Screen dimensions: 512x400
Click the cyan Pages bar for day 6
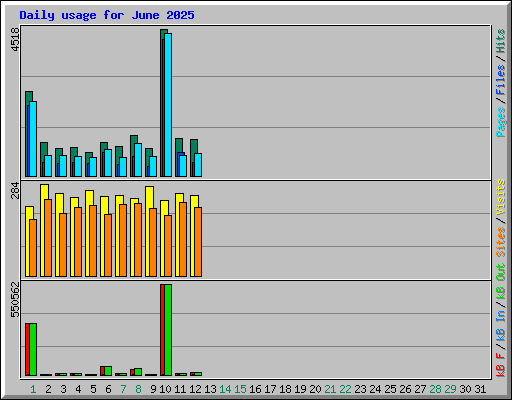108,163
